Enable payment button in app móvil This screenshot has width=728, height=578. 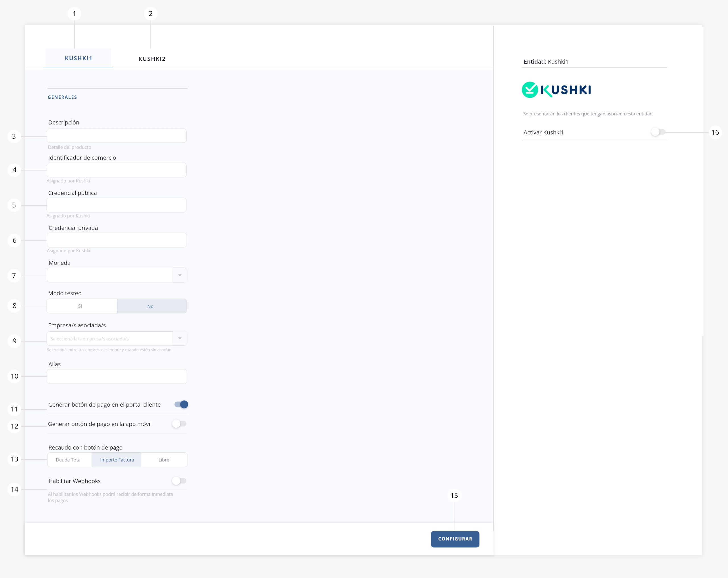coord(179,424)
